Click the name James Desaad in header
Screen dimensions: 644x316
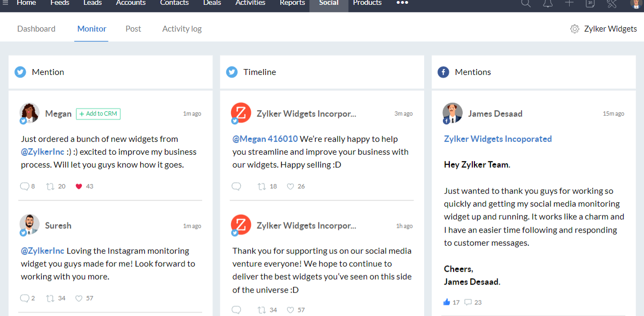[495, 114]
